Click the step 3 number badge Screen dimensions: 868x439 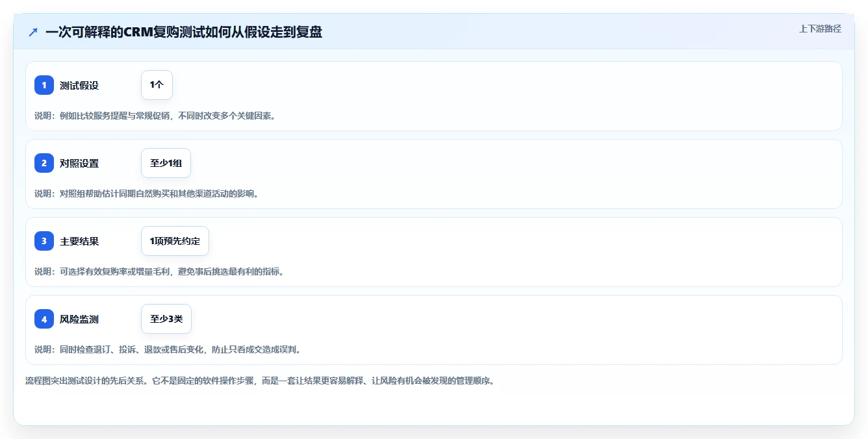(44, 241)
